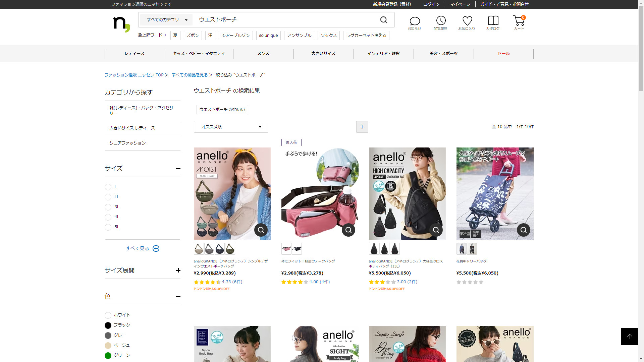Select the 3L size radio option
The width and height of the screenshot is (644, 362).
108,207
